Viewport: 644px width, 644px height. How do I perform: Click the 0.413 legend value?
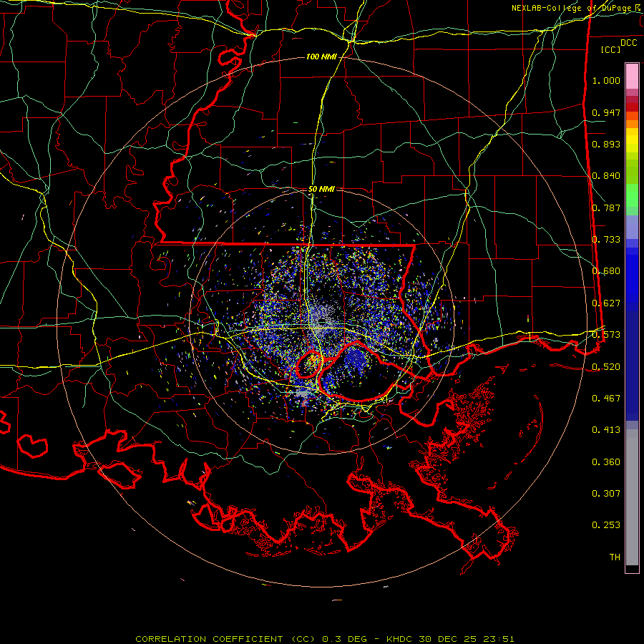[x=606, y=430]
